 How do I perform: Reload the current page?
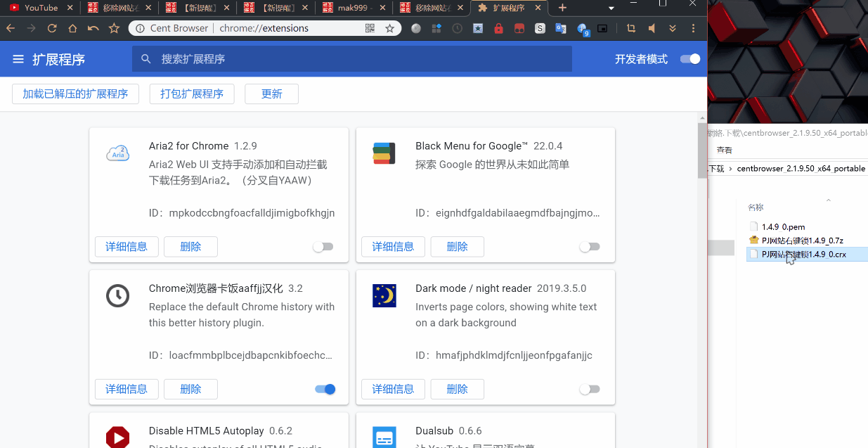[x=52, y=29]
